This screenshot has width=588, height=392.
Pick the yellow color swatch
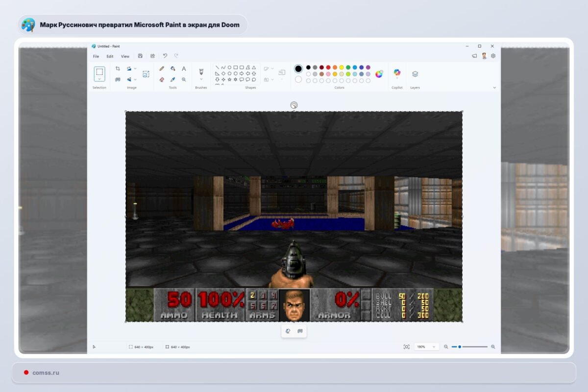(342, 68)
